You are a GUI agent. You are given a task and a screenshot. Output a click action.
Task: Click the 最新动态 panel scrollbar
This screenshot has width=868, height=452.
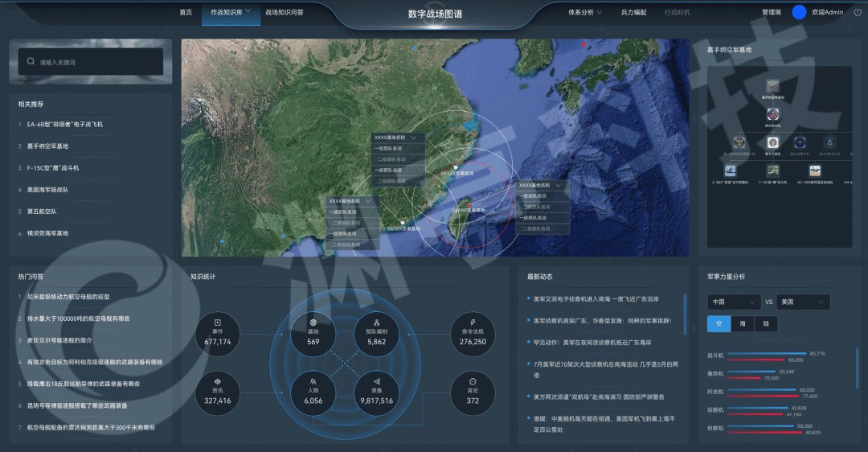tap(685, 314)
